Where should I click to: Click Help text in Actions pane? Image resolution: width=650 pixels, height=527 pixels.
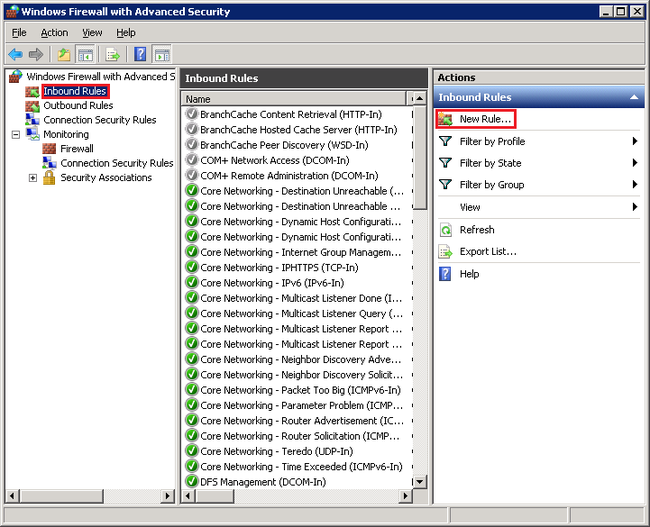[469, 274]
